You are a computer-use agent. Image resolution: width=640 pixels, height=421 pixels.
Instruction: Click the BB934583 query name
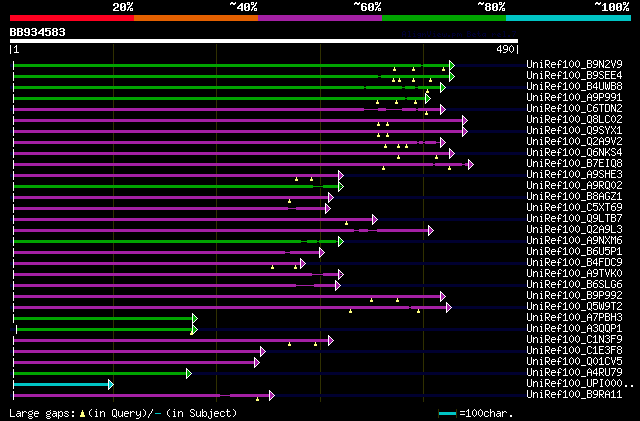(x=38, y=32)
